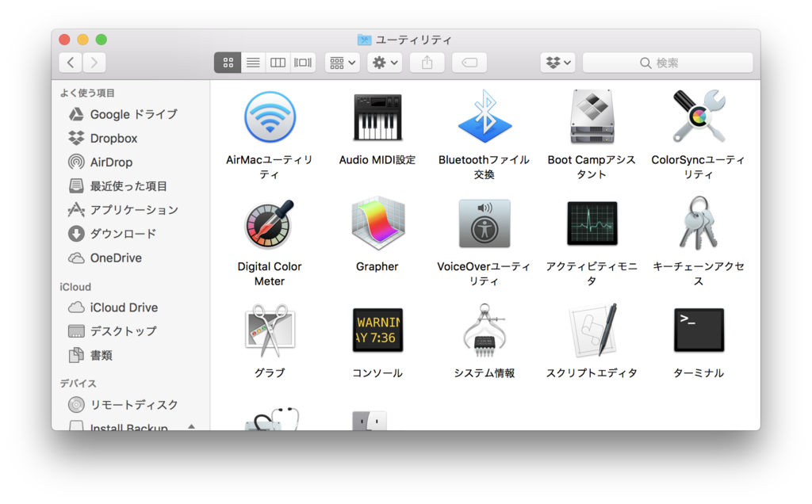The image size is (812, 504).
Task: Switch to Cover Flow view
Action: tap(302, 62)
